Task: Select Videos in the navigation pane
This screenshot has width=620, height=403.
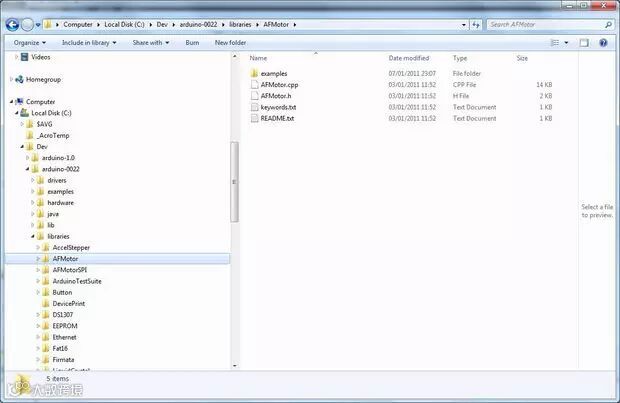Action: (41, 57)
